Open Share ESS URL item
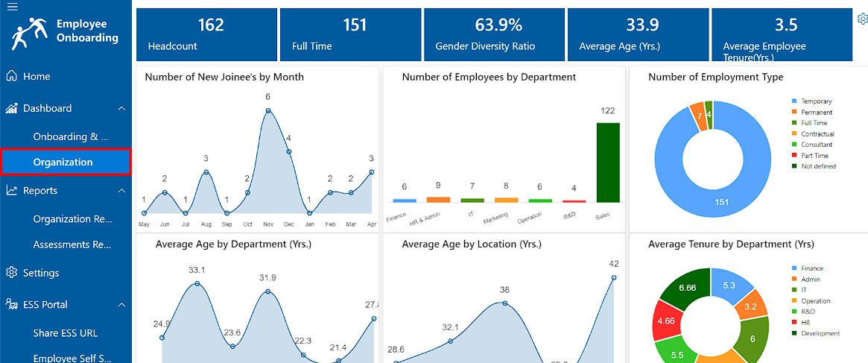 (66, 333)
